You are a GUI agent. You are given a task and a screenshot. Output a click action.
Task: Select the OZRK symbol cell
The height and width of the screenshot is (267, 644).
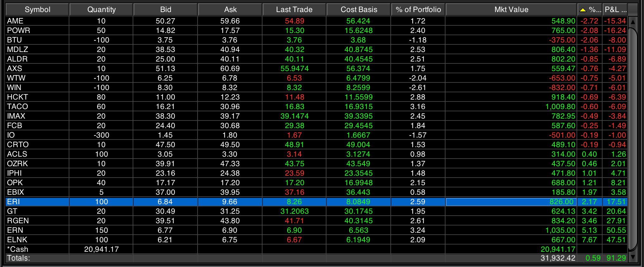(37, 164)
